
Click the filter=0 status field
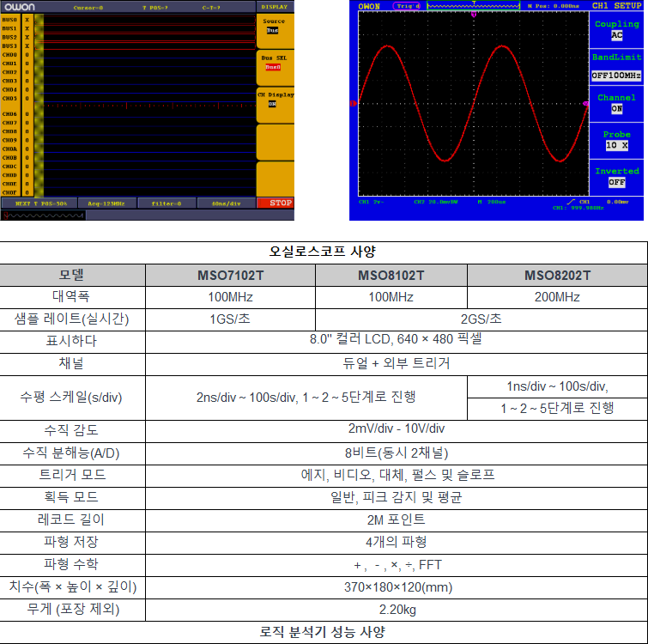pyautogui.click(x=167, y=204)
